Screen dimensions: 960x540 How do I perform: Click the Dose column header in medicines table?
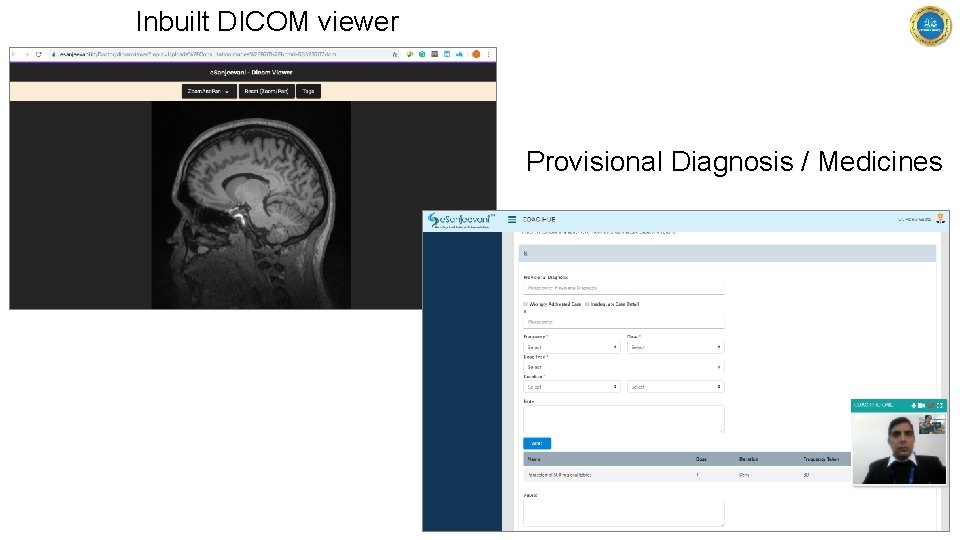(x=701, y=459)
